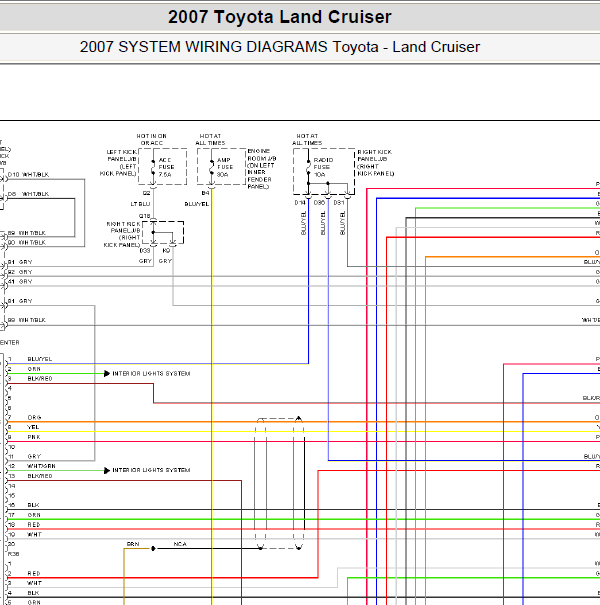The width and height of the screenshot is (600, 605).
Task: Select the 'D10 WHT/BLK' wire label
Action: pyautogui.click(x=28, y=175)
